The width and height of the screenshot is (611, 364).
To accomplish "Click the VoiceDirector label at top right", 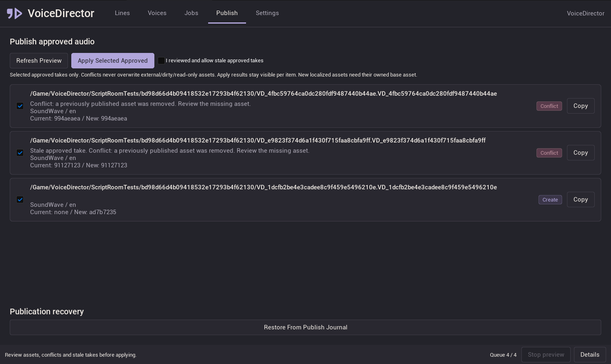I will [x=585, y=13].
